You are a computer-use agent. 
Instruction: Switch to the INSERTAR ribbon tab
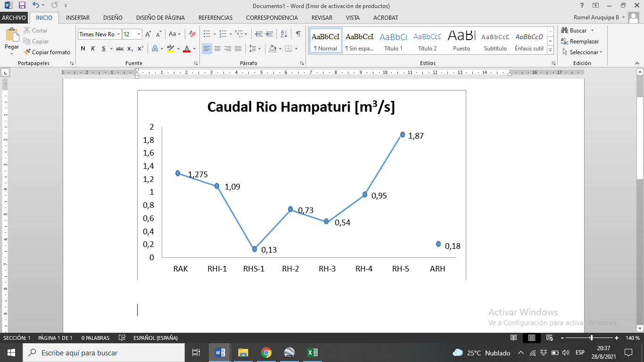77,17
